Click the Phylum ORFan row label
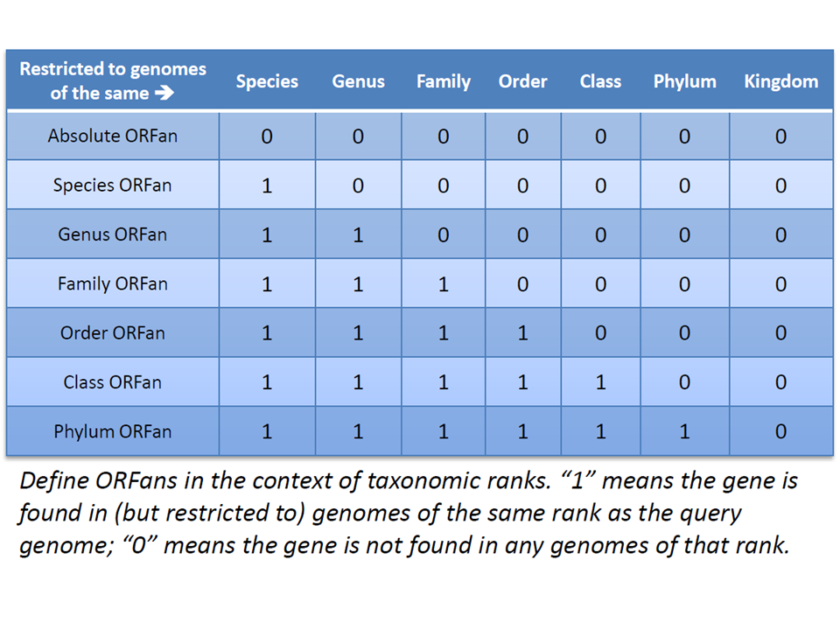The height and width of the screenshot is (630, 840). (113, 431)
